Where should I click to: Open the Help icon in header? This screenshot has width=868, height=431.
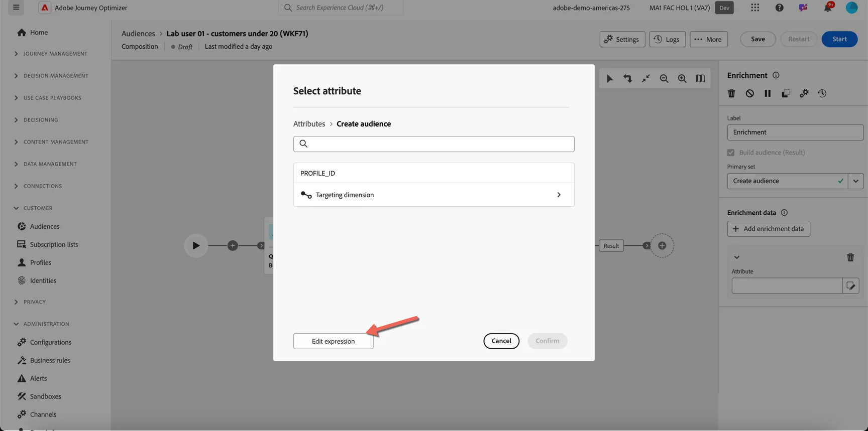[x=779, y=8]
